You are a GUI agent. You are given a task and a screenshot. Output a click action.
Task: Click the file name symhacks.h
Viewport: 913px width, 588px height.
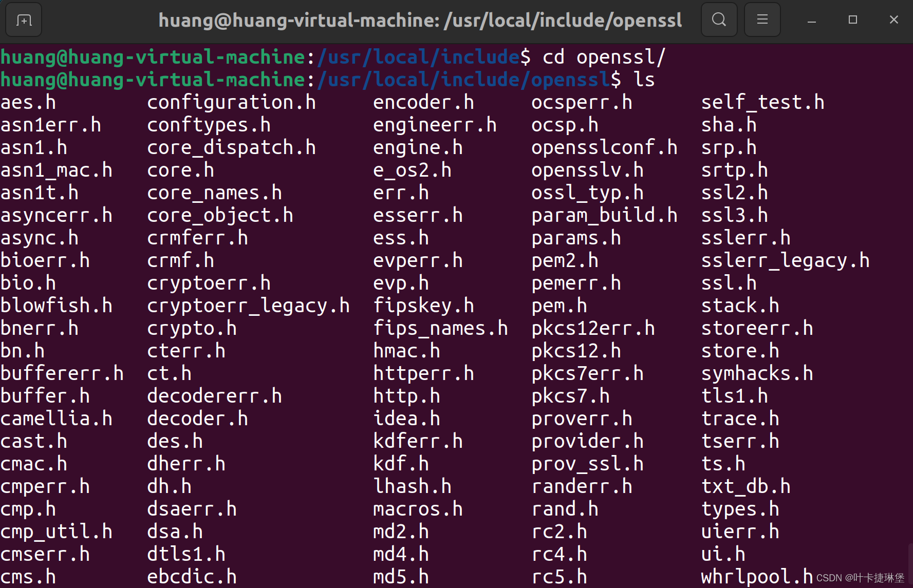coord(757,373)
